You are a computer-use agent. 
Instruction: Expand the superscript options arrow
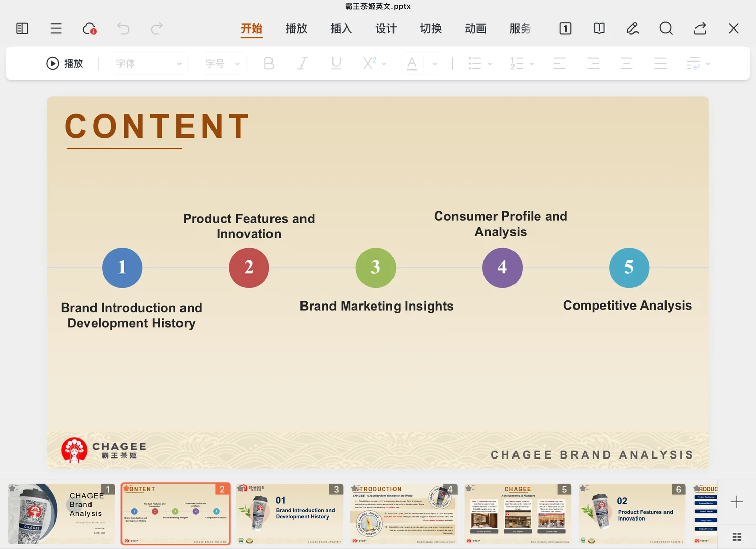[384, 64]
